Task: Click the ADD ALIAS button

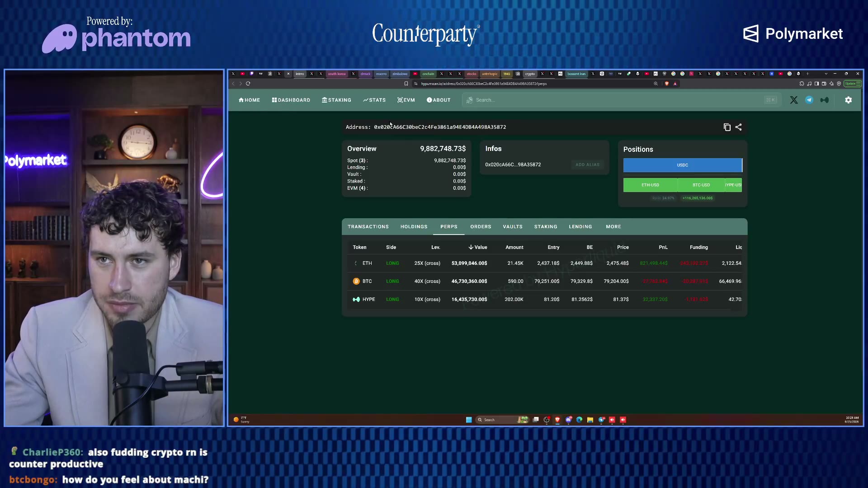Action: pos(587,165)
